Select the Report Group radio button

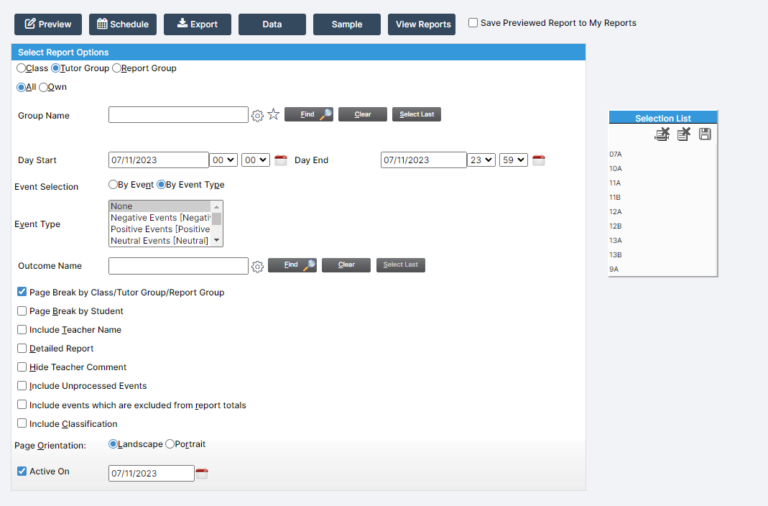point(117,68)
